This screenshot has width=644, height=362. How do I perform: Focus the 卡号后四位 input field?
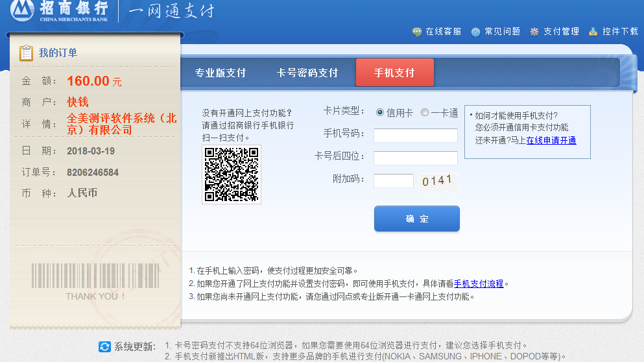[x=416, y=158]
